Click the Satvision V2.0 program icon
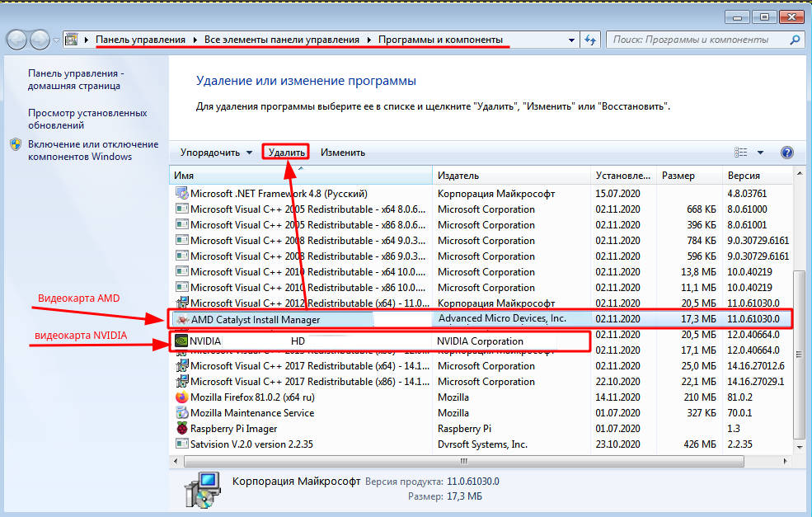The image size is (812, 517). tap(182, 444)
